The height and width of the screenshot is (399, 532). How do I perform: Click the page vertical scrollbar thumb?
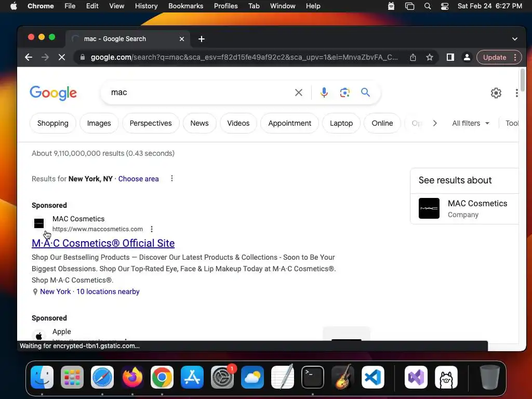(523, 79)
